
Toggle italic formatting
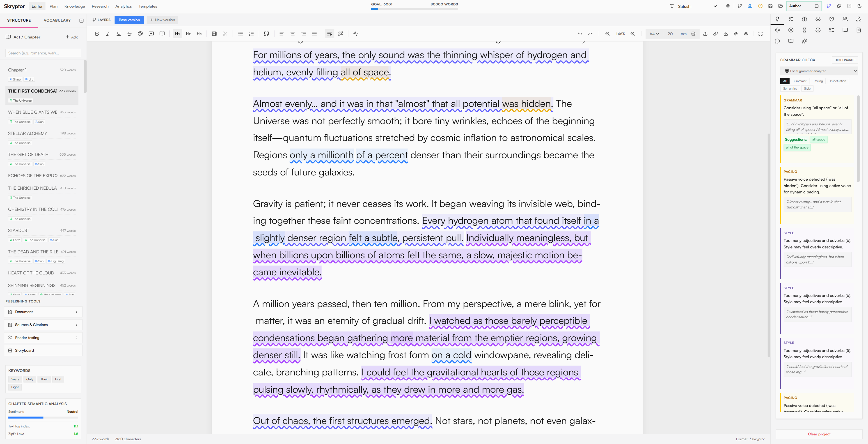[108, 34]
